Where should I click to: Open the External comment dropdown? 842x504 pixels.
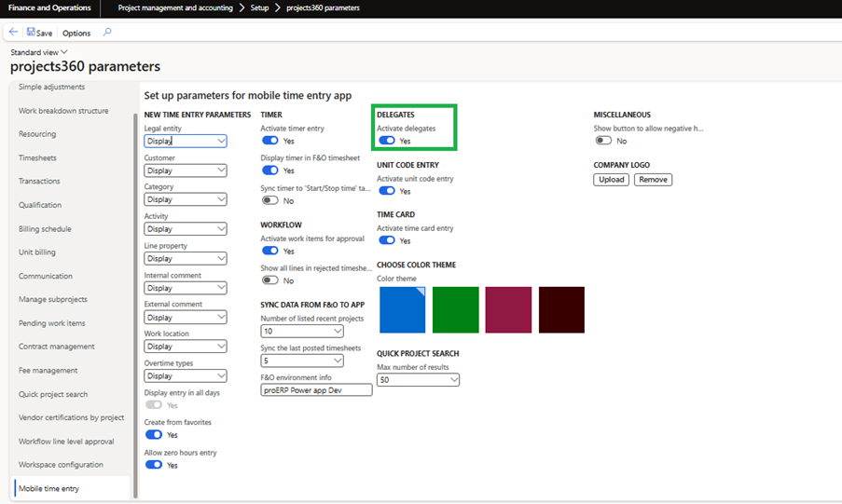tap(186, 318)
